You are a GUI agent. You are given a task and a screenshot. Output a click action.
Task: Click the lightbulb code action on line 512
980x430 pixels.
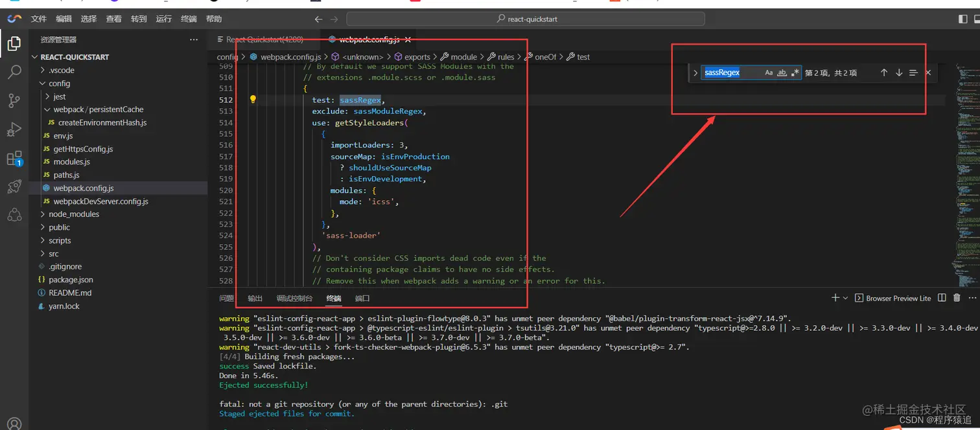tap(253, 100)
